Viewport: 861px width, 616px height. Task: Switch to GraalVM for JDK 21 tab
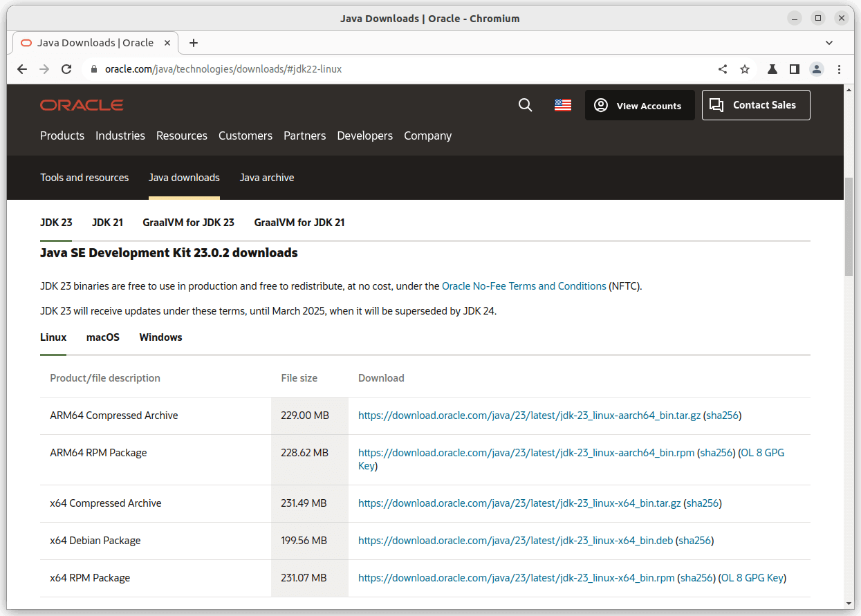[299, 223]
